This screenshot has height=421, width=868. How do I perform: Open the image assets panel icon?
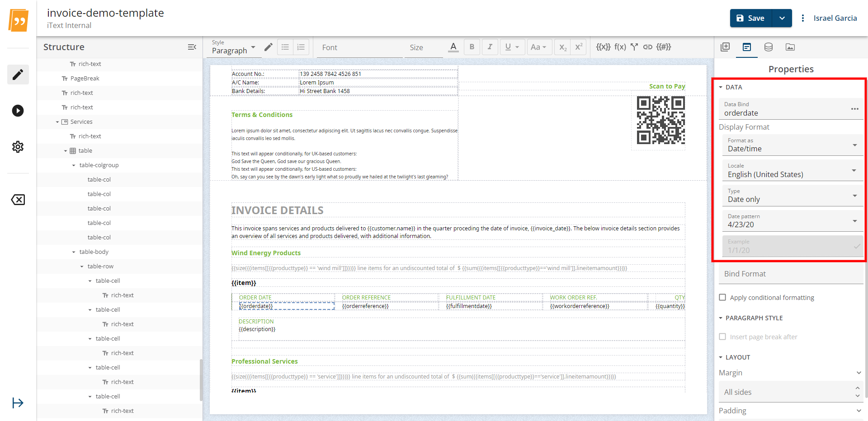(790, 47)
